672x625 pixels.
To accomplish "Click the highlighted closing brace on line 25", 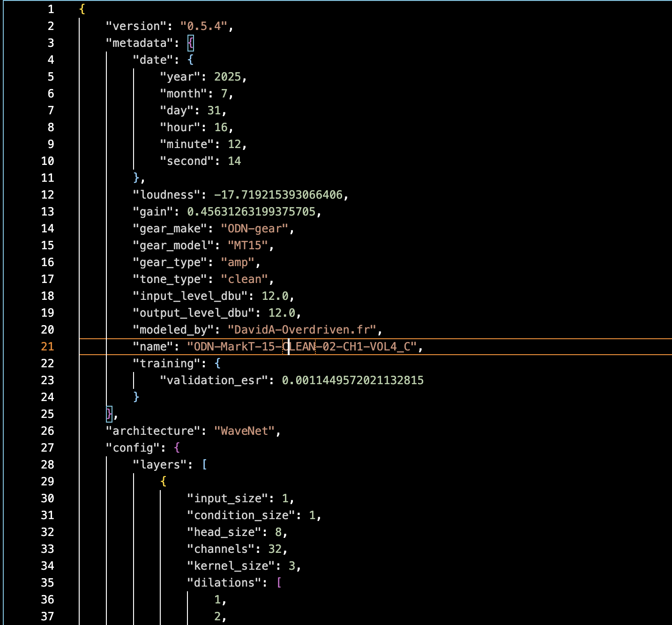I will pyautogui.click(x=109, y=414).
